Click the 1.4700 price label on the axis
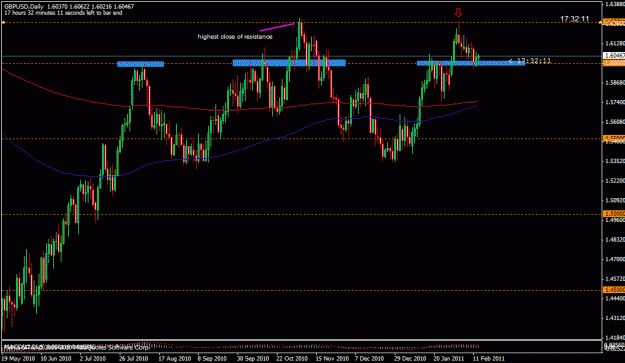Image resolution: width=625 pixels, height=363 pixels. (614, 259)
